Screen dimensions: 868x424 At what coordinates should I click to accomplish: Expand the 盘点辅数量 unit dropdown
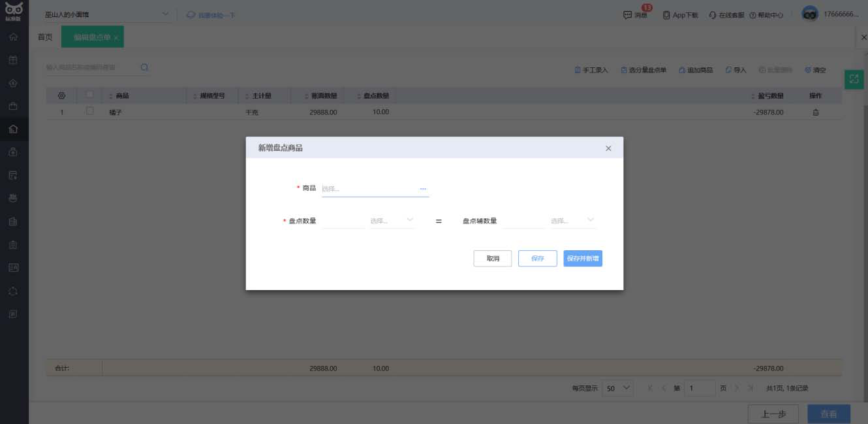(573, 221)
